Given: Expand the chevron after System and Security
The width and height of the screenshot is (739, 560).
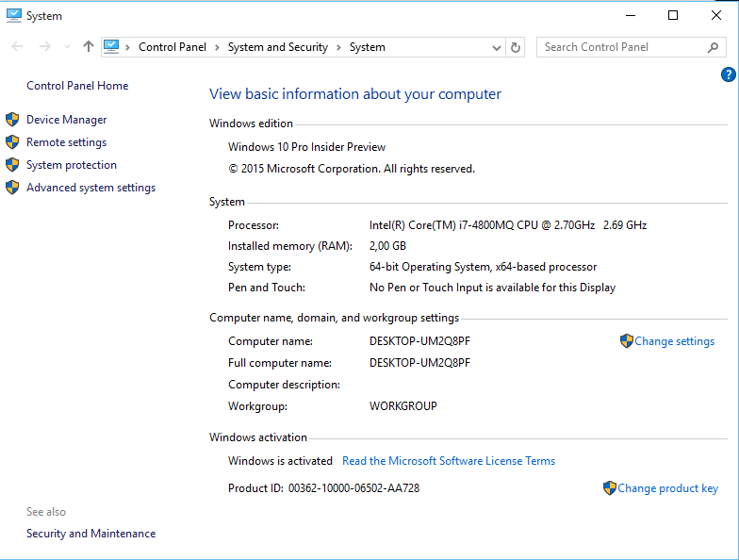Looking at the screenshot, I should pyautogui.click(x=339, y=47).
